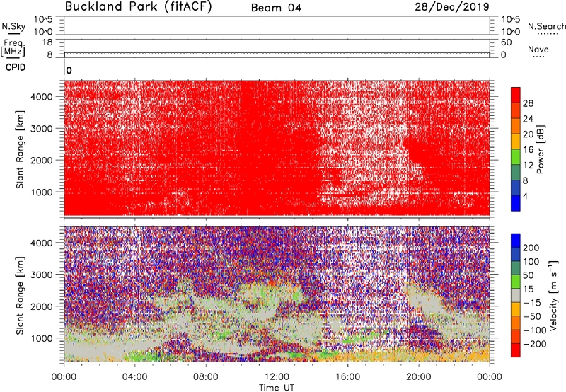Viewport: 566px width, 392px height.
Task: Click the date 28/Dec/2019
Action: coord(452,6)
